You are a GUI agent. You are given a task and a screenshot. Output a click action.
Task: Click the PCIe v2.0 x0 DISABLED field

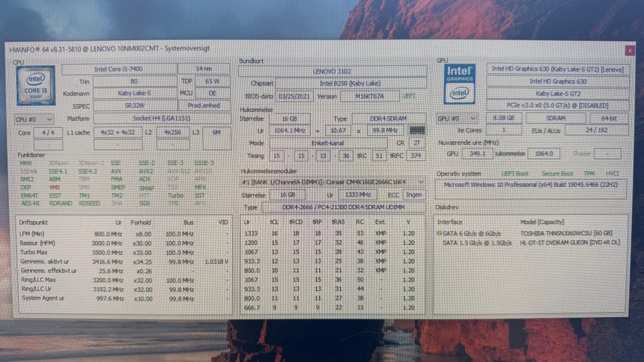pos(557,105)
